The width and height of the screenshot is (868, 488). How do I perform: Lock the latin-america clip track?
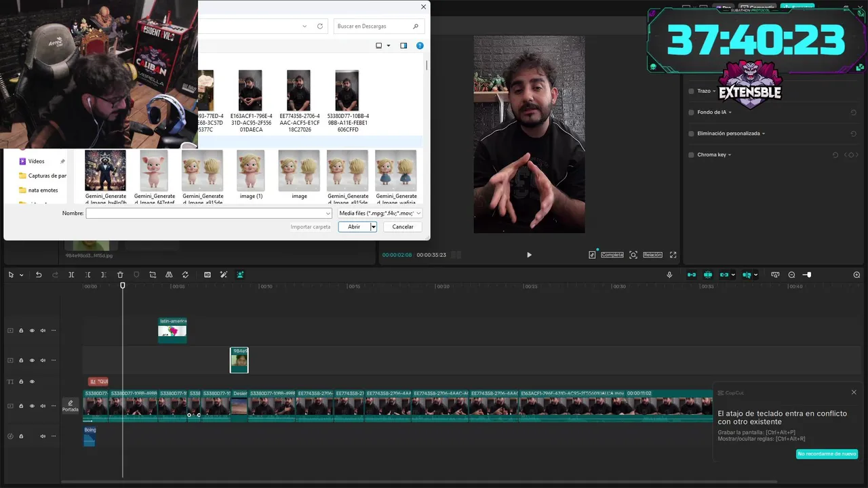coord(21,331)
